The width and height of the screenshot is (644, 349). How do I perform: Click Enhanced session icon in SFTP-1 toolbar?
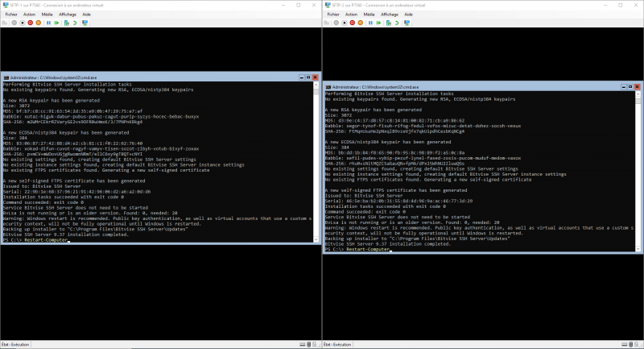[x=84, y=23]
